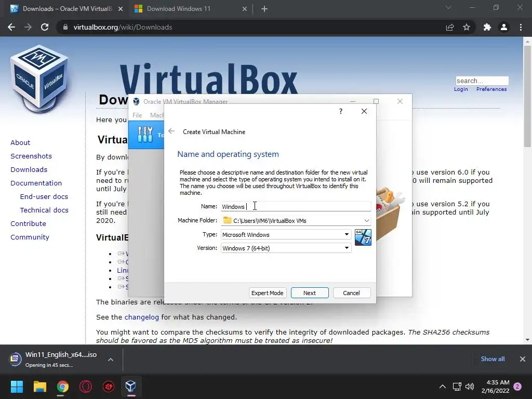The height and width of the screenshot is (399, 532).
Task: Open a new browser tab
Action: (x=264, y=9)
